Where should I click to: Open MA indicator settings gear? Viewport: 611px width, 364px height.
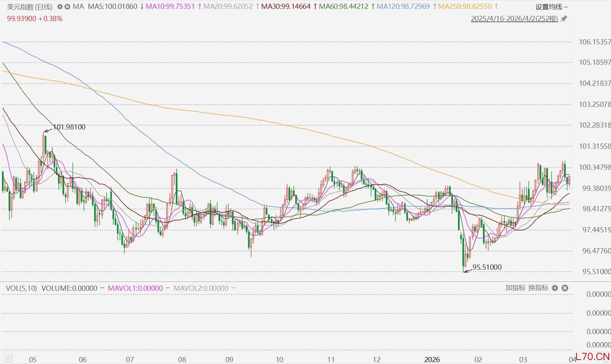[x=60, y=7]
